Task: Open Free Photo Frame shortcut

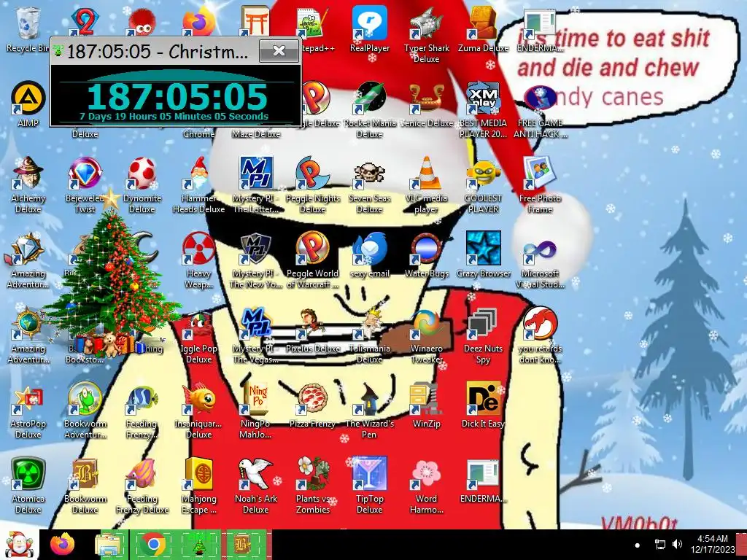Action: 540,184
